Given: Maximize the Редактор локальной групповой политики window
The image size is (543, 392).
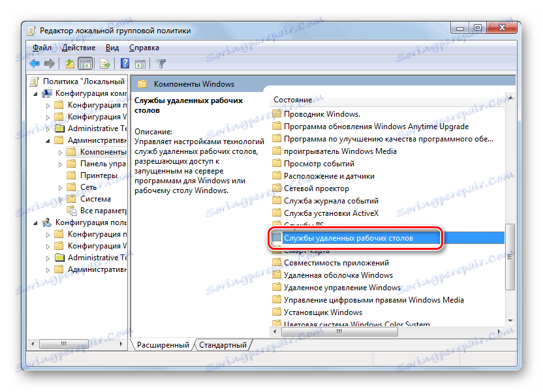Looking at the screenshot, I should pyautogui.click(x=478, y=27).
